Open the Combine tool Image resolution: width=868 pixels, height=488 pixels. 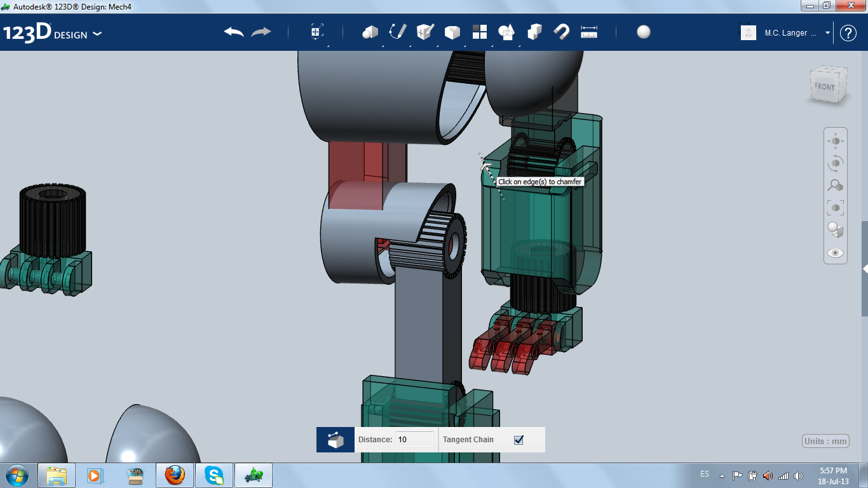[x=534, y=32]
